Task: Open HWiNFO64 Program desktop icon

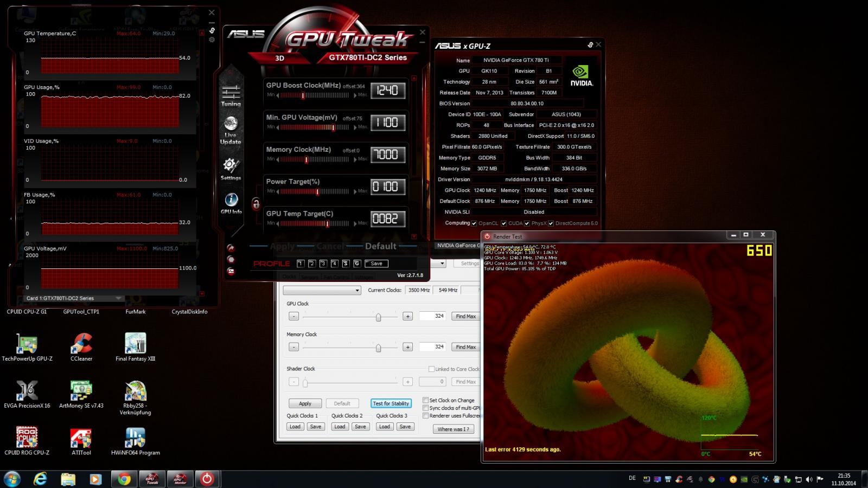Action: point(135,441)
